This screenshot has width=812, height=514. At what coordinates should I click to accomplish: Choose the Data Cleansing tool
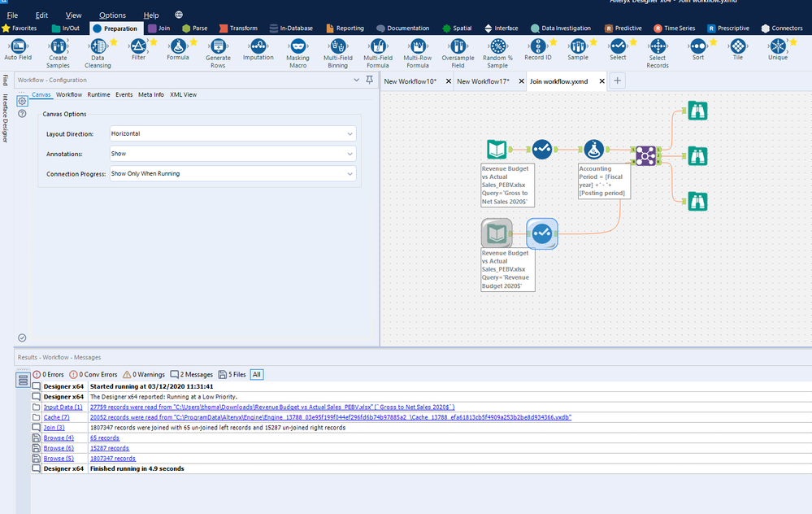[x=98, y=54]
